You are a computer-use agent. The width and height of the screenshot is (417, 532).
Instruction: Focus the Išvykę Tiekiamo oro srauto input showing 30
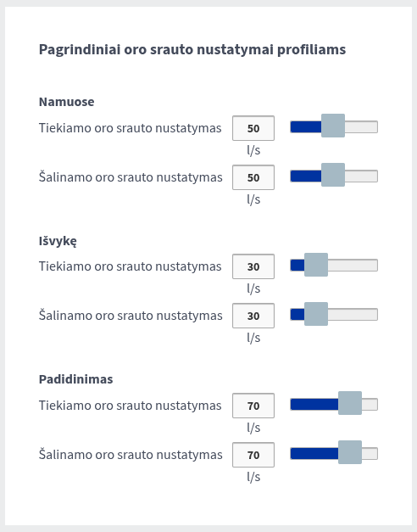tap(253, 266)
